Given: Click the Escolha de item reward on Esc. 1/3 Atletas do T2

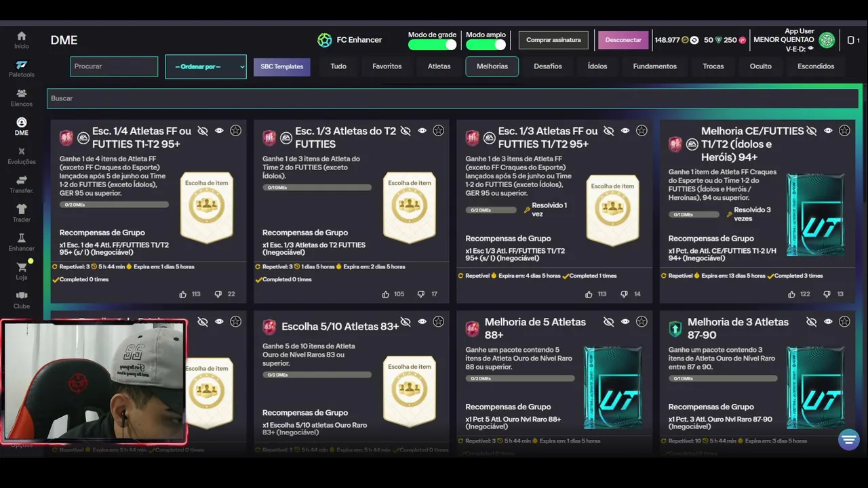Looking at the screenshot, I should pyautogui.click(x=410, y=207).
